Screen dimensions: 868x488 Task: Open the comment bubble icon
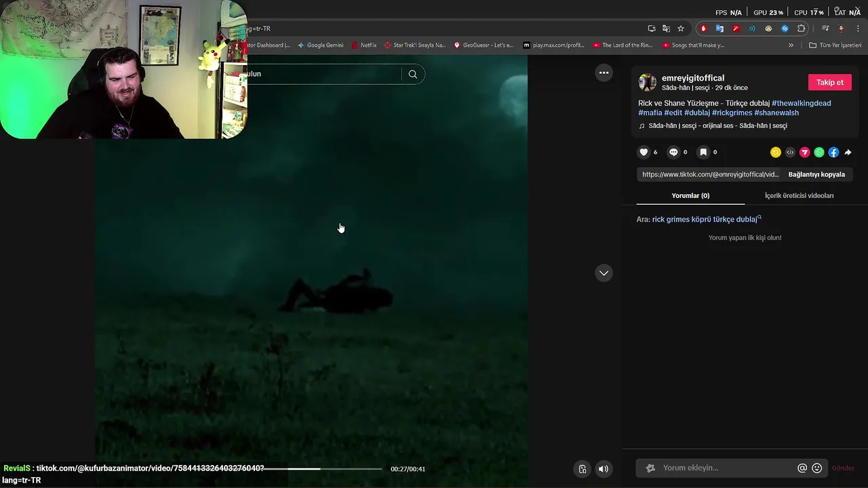(x=673, y=152)
